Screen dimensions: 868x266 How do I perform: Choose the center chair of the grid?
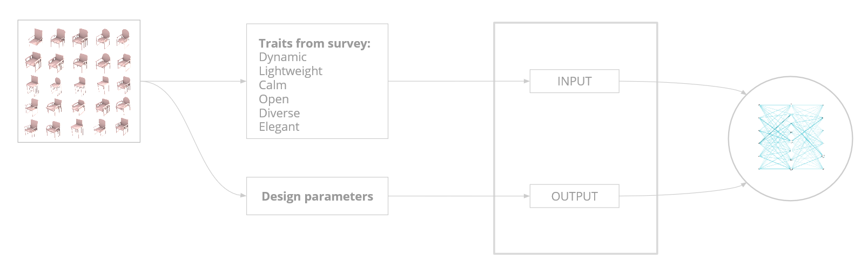80,84
